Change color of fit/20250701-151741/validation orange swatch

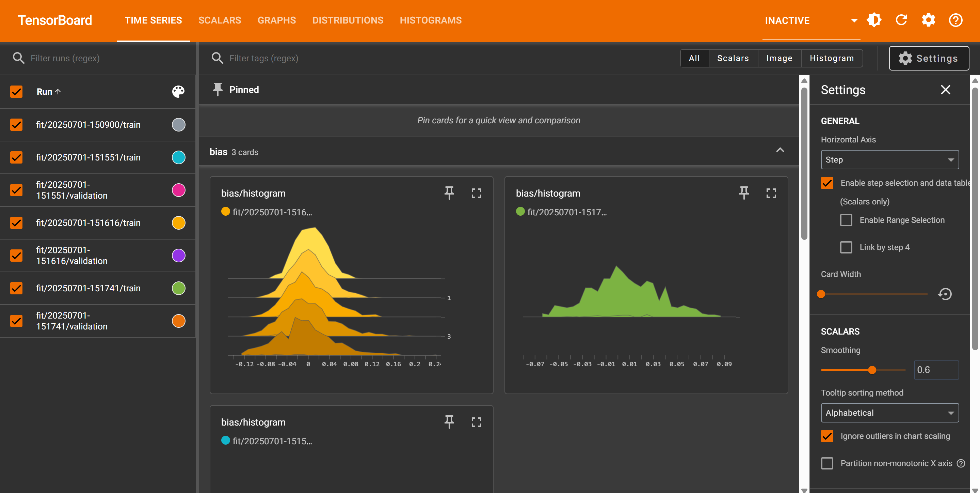(178, 321)
